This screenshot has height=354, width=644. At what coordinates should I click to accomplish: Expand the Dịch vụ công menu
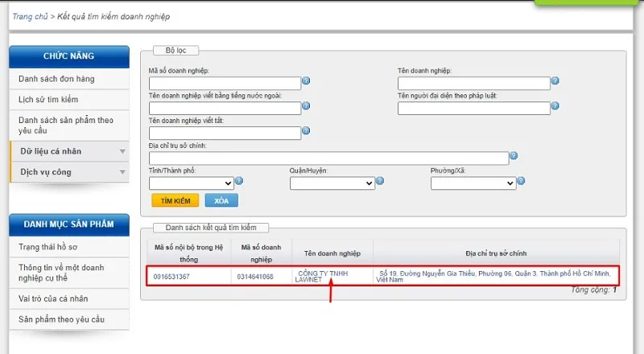coord(69,172)
